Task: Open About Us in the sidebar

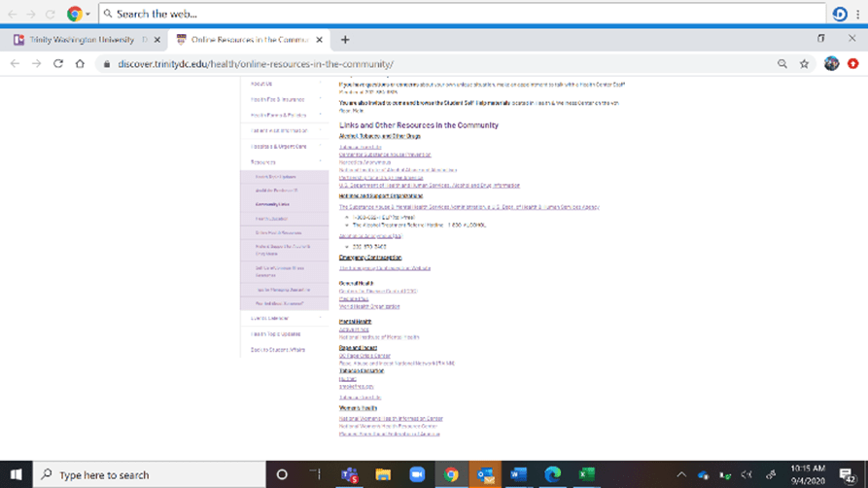Action: pyautogui.click(x=261, y=84)
